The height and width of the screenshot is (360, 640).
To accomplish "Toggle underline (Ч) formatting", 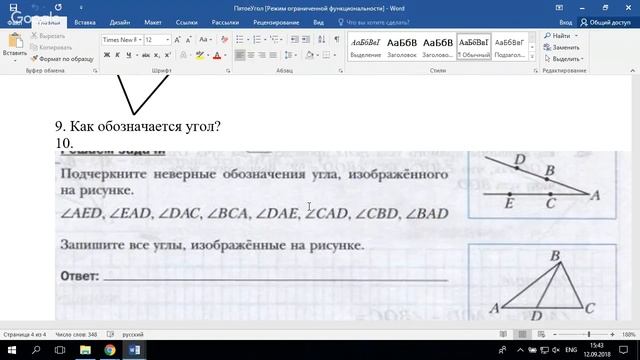I will [x=129, y=55].
